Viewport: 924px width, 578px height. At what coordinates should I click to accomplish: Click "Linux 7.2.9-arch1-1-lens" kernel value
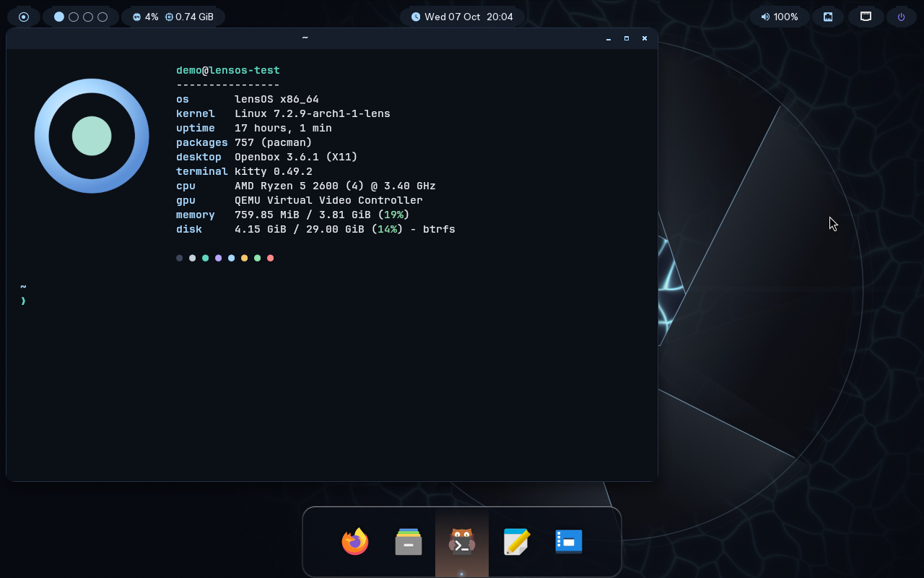(313, 113)
